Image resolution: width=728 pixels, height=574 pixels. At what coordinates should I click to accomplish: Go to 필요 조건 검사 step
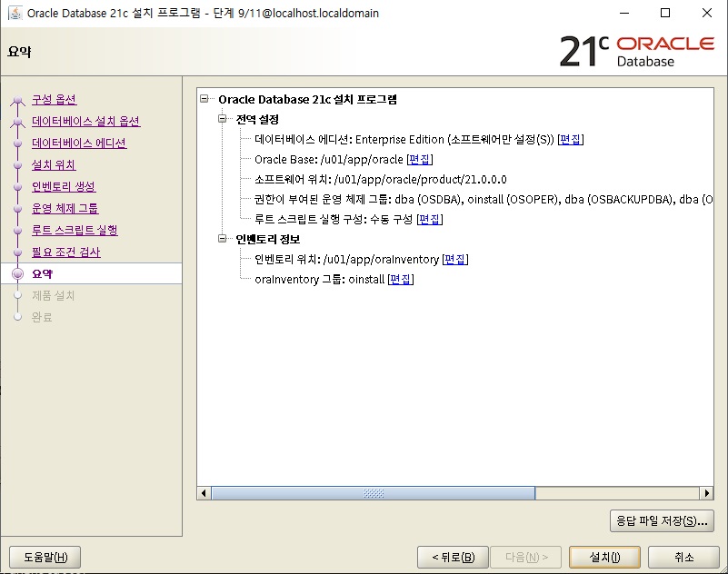point(66,252)
